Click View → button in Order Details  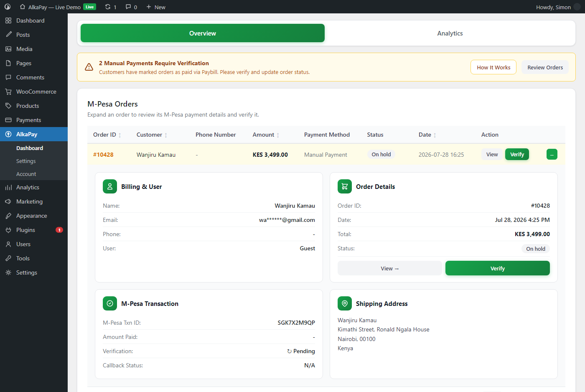(x=389, y=268)
